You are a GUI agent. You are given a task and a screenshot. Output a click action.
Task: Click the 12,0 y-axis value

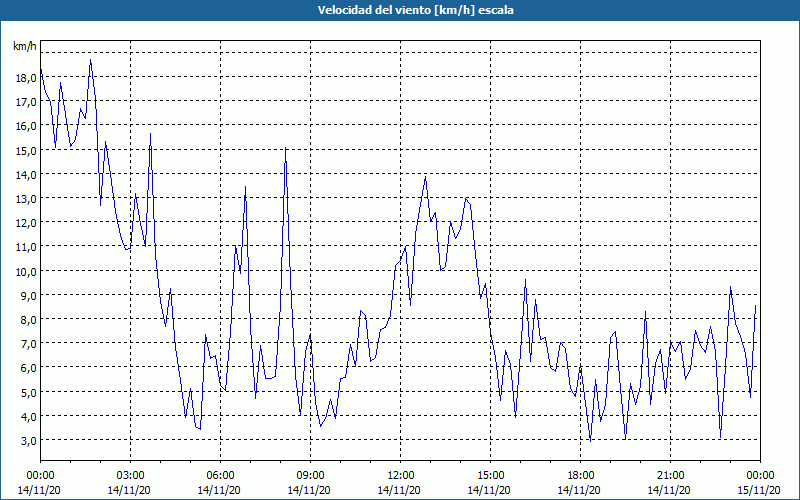tap(26, 223)
